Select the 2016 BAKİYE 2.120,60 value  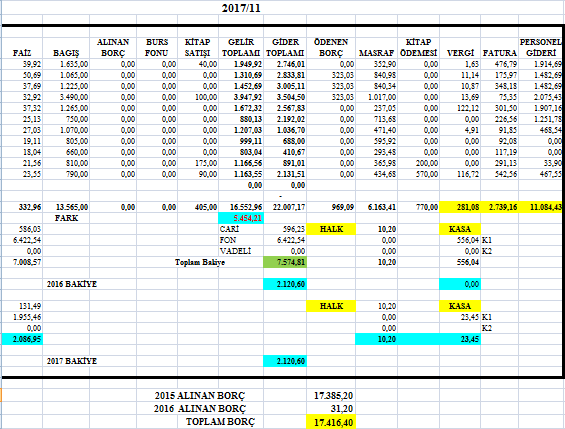click(285, 284)
